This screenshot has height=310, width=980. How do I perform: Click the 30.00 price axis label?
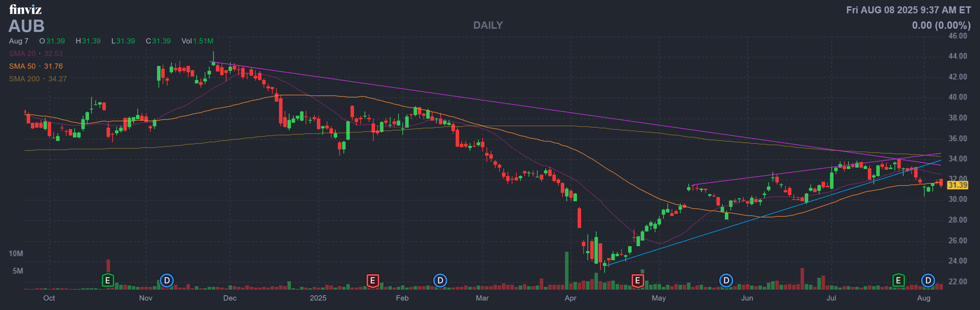[958, 199]
